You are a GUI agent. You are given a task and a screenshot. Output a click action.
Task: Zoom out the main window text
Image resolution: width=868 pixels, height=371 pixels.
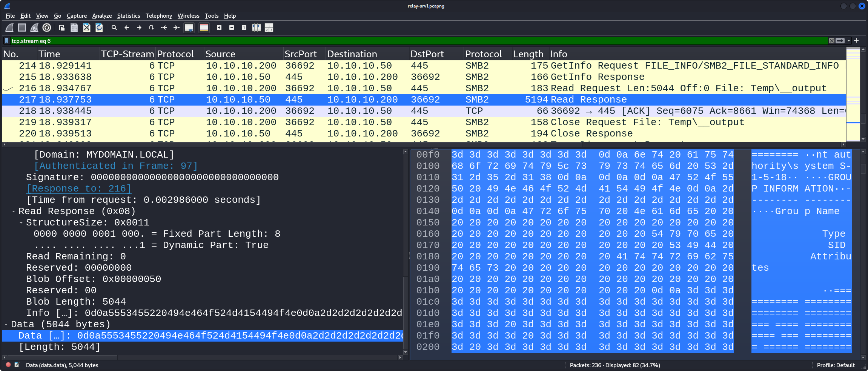coord(232,28)
